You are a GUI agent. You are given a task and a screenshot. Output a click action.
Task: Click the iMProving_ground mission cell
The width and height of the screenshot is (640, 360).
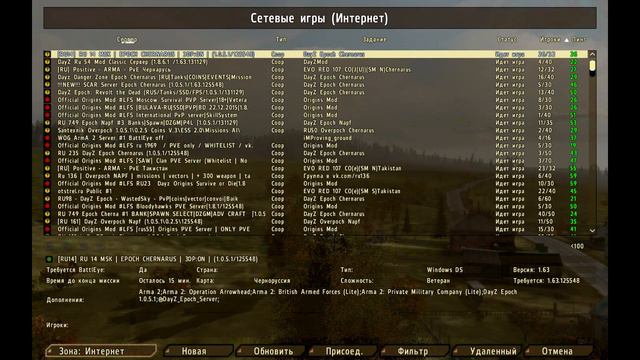tap(327, 138)
